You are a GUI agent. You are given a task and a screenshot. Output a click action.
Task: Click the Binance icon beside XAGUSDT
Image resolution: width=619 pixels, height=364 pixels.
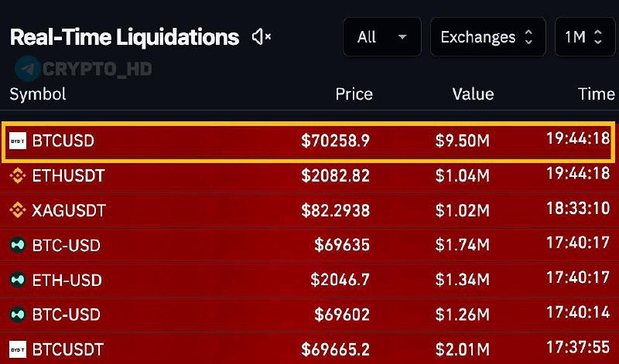pos(17,210)
